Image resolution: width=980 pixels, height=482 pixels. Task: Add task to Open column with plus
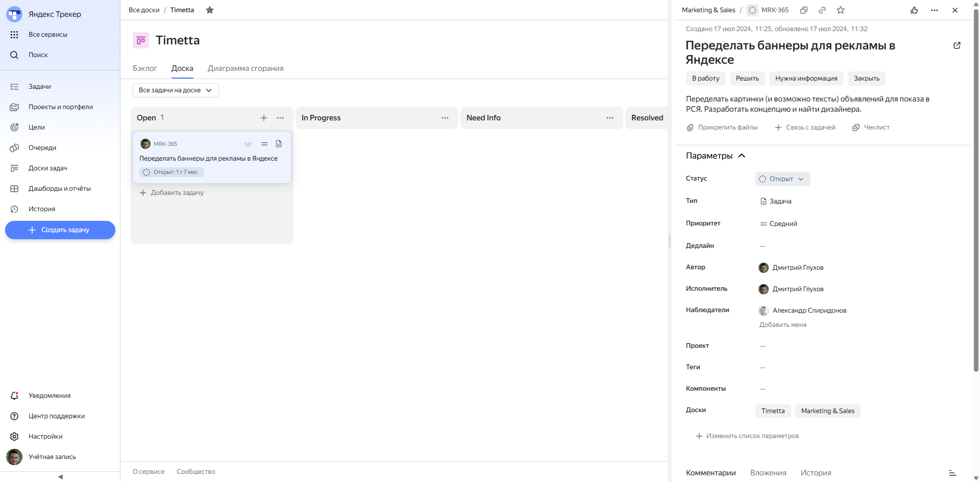(x=264, y=118)
